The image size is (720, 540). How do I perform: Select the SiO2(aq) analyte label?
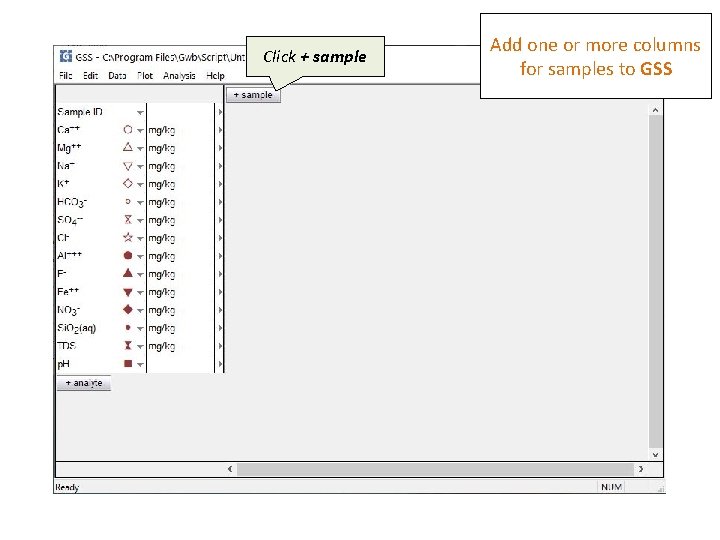[x=77, y=328]
